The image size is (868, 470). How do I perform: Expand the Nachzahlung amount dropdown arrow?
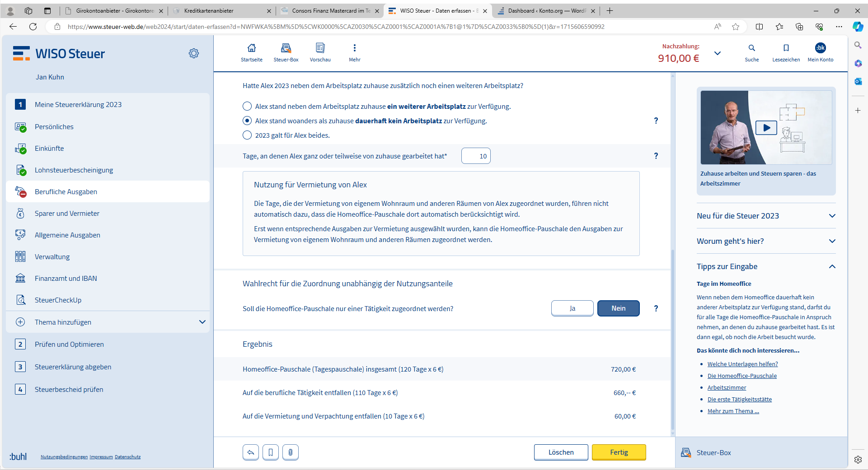click(718, 53)
